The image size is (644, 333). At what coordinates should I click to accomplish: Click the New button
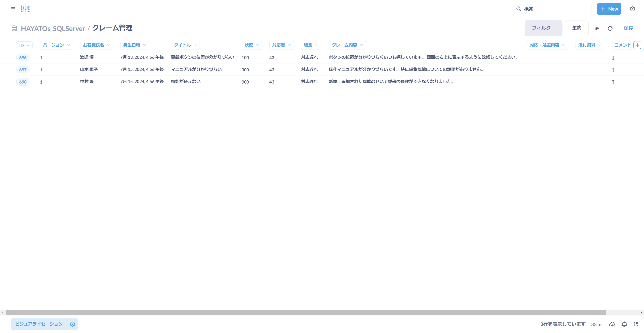(609, 9)
